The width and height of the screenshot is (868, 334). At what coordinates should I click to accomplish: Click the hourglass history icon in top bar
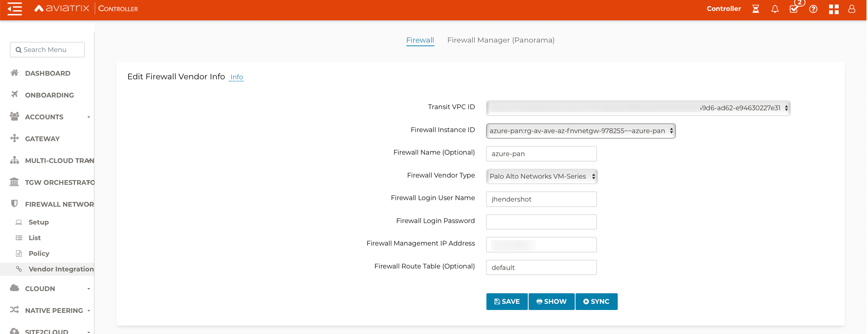(756, 9)
